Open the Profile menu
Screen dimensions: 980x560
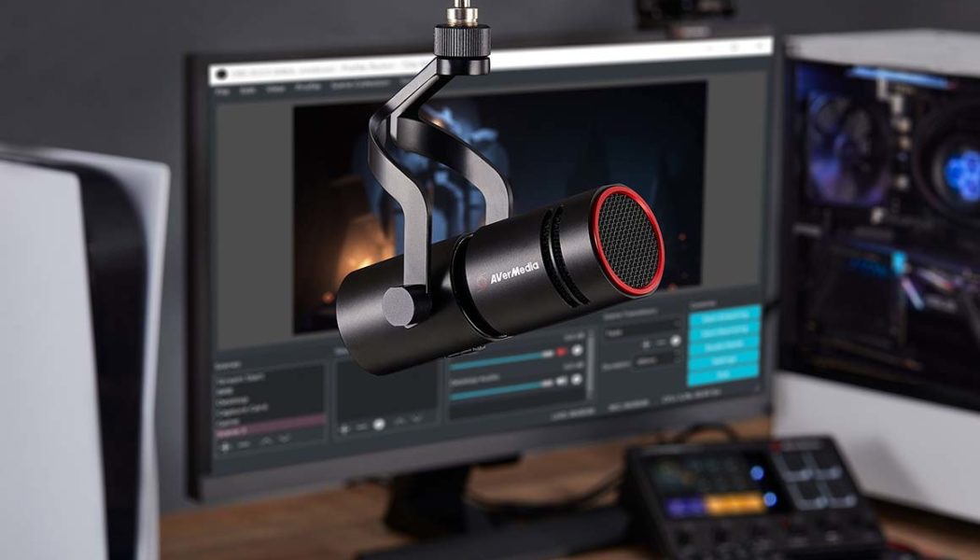308,90
